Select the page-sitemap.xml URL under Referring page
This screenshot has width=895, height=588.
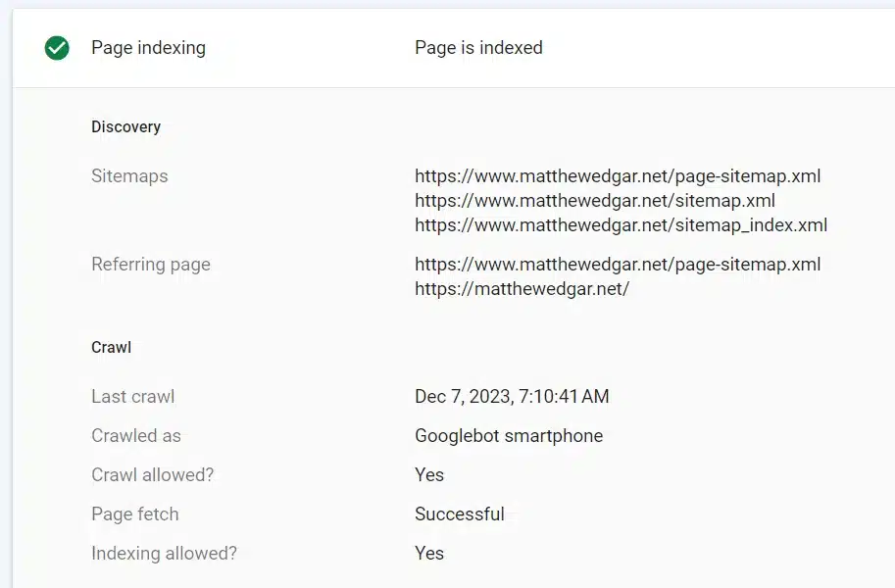click(618, 265)
